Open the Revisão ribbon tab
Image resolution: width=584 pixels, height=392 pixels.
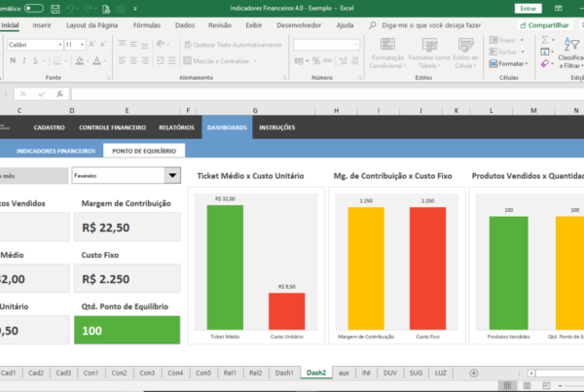(x=220, y=25)
